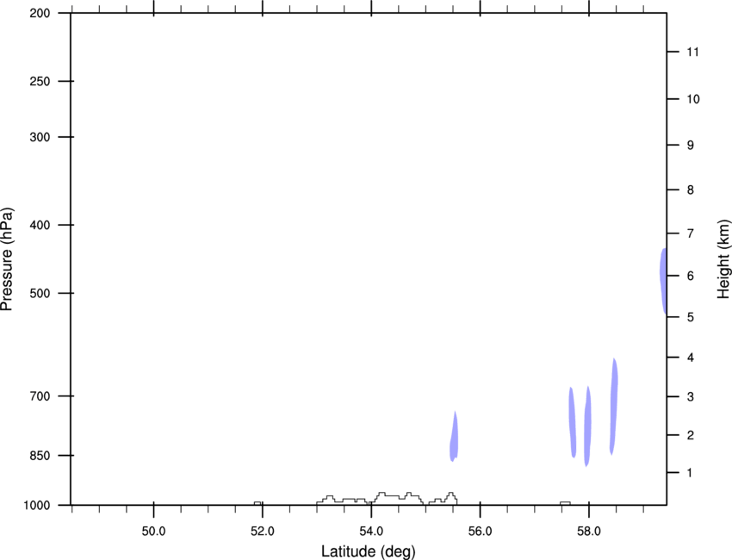
Task: Click the 'Pressure (hPa)' axis title
Action: 7,259
